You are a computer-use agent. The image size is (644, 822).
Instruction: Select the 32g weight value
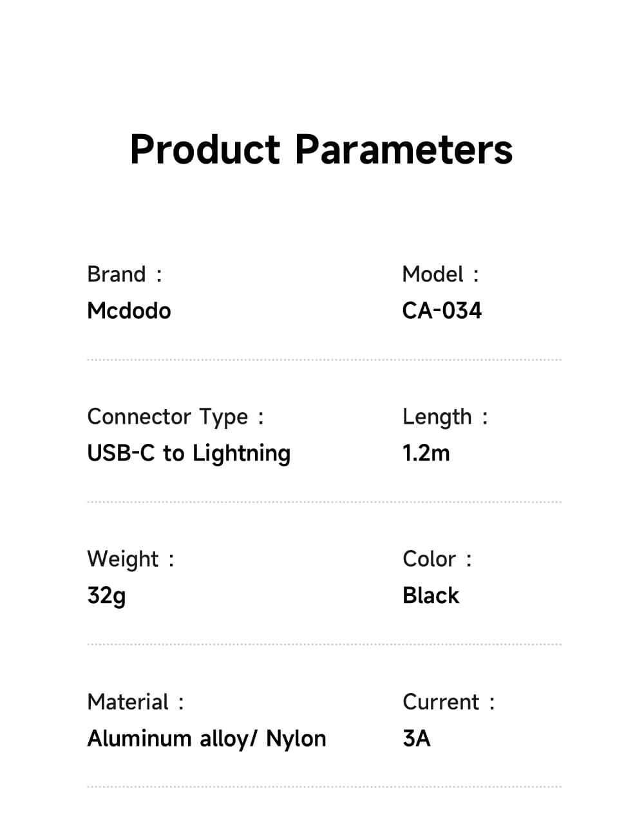(x=106, y=596)
